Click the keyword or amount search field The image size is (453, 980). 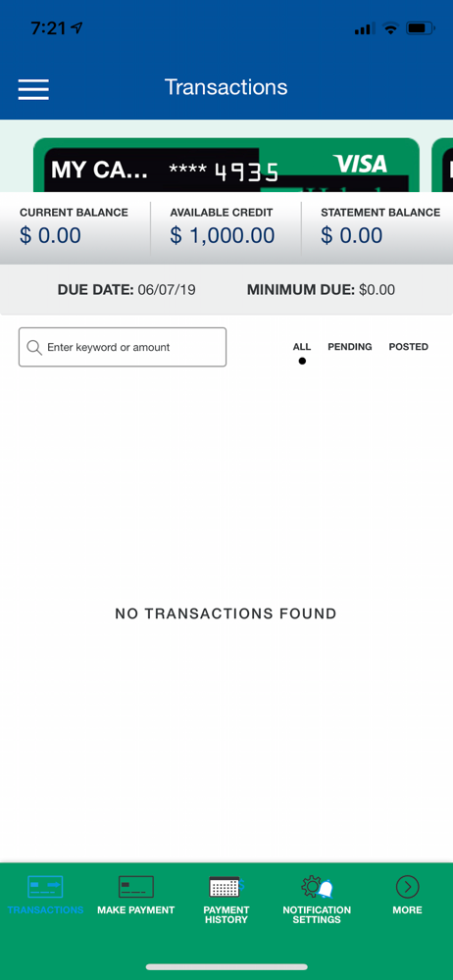click(x=123, y=347)
